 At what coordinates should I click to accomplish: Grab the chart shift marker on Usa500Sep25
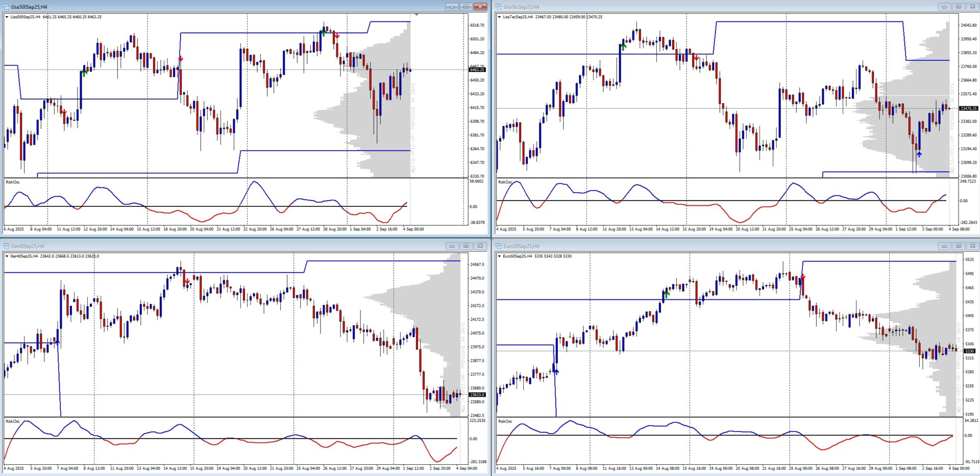point(416,15)
